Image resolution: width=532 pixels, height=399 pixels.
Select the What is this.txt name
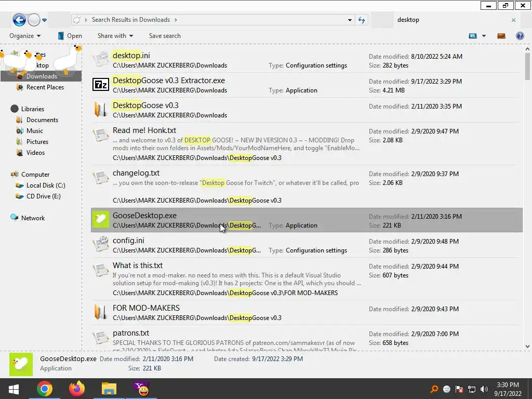138,265
